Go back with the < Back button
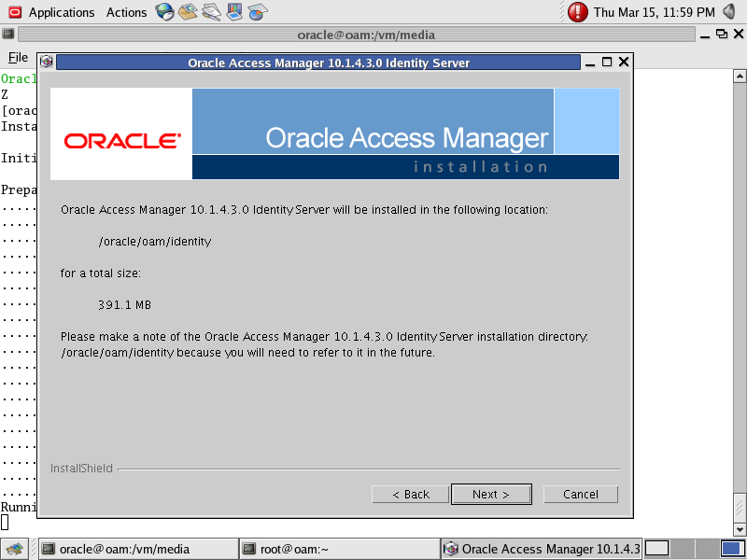 click(x=410, y=495)
